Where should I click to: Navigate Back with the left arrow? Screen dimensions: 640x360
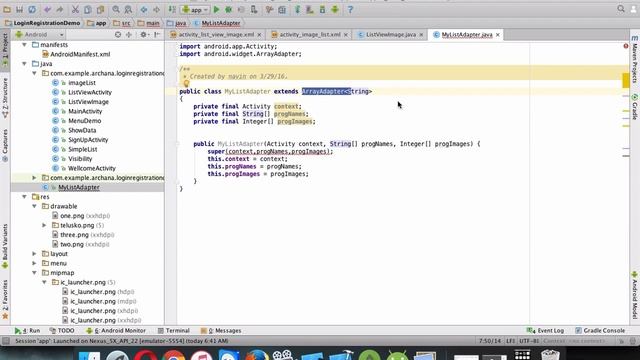click(x=144, y=9)
